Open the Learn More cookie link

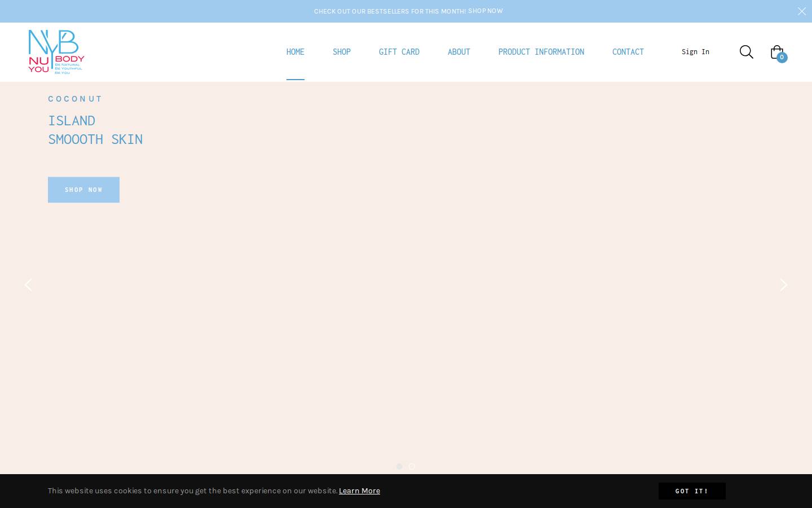point(359,491)
